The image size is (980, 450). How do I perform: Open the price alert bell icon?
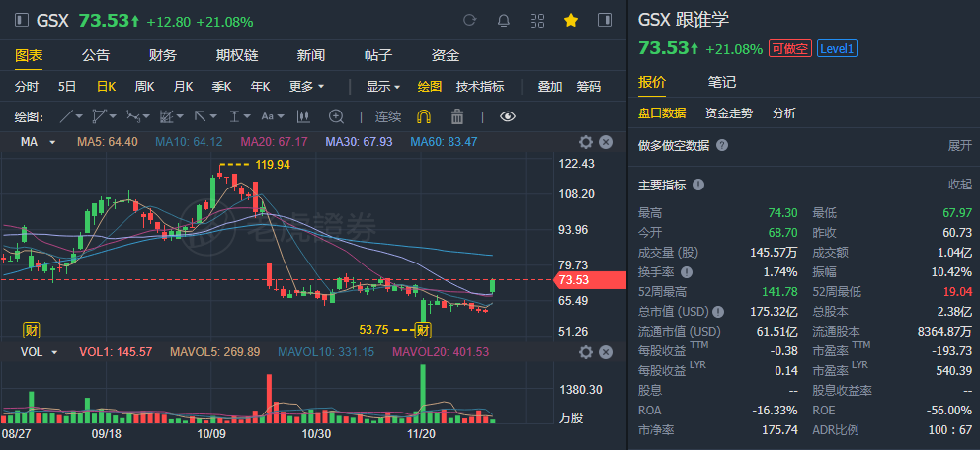click(503, 21)
